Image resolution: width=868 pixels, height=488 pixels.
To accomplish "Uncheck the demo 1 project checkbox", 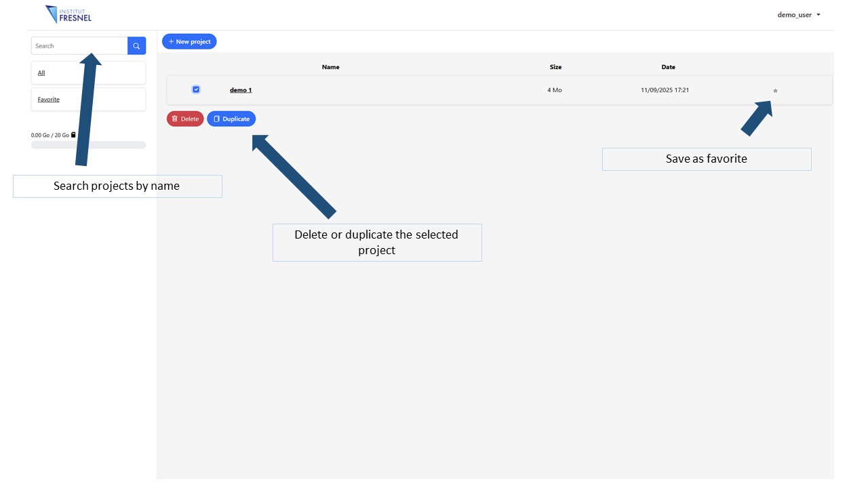I will (196, 89).
